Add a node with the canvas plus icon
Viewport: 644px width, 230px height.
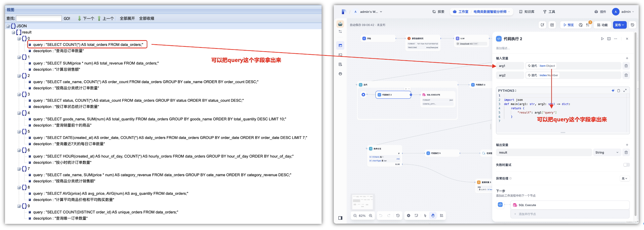point(409,216)
